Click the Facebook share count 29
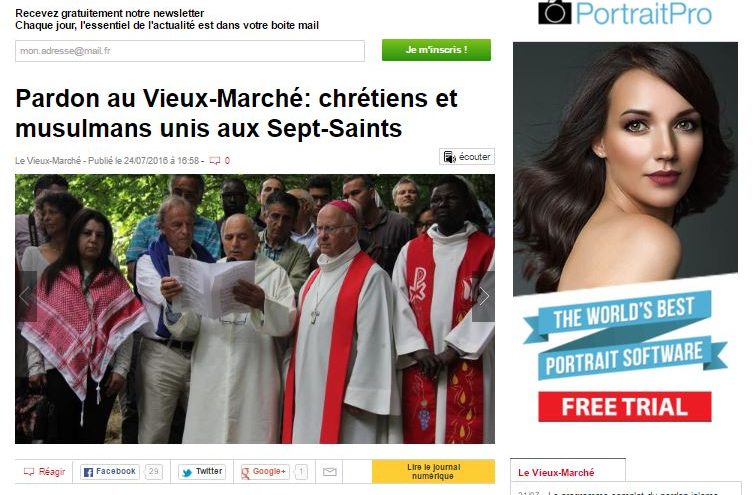 tap(153, 472)
